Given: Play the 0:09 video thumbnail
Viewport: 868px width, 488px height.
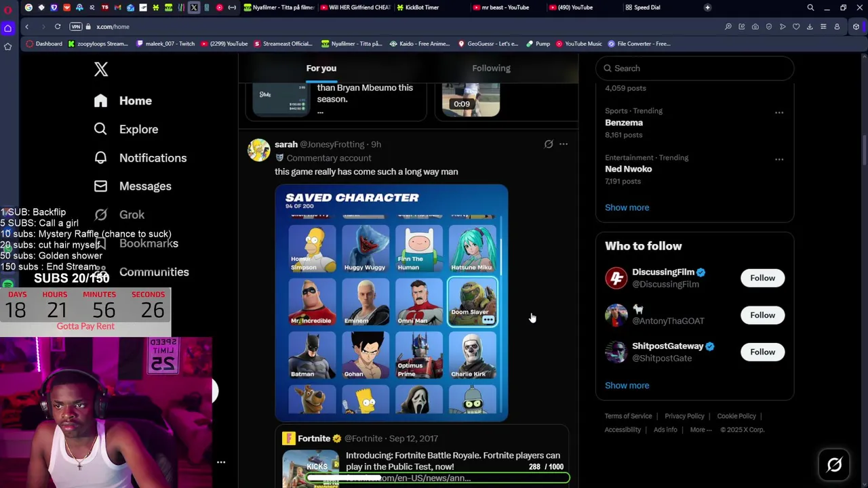Looking at the screenshot, I should click(471, 100).
